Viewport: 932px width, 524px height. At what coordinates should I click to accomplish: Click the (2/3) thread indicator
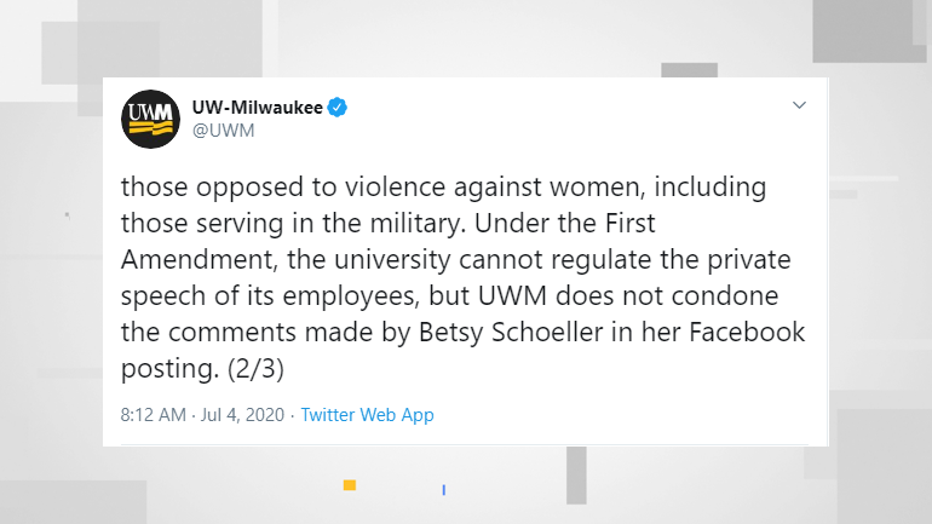pos(256,368)
